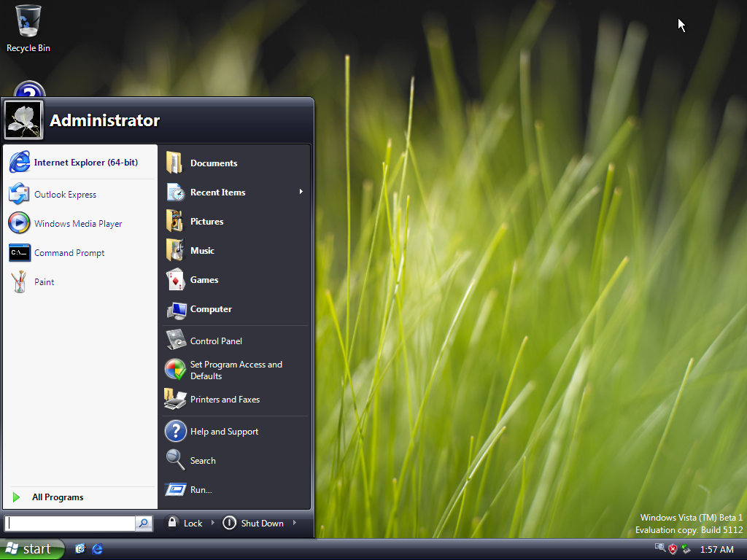
Task: Open the Lock options arrow
Action: (213, 523)
